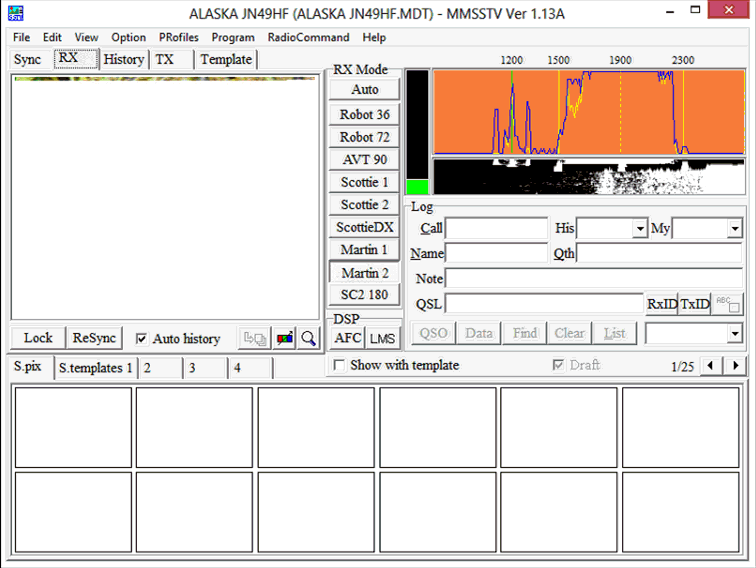Open the PRofiles menu
Screen dimensions: 756x568
(x=178, y=37)
